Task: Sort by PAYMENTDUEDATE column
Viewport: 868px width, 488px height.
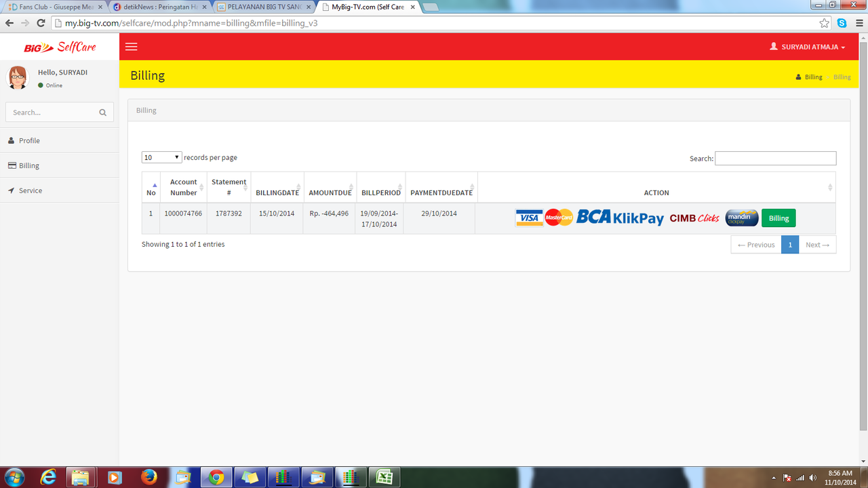Action: [x=441, y=187]
